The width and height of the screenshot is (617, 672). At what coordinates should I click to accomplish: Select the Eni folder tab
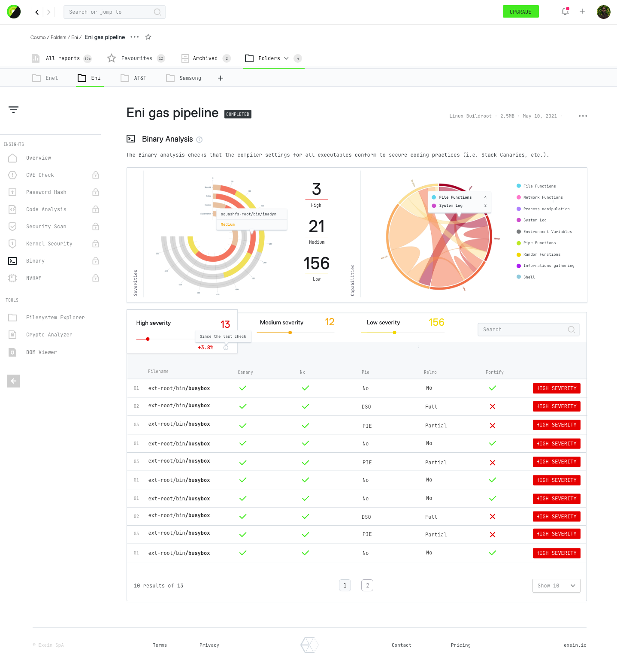point(89,78)
